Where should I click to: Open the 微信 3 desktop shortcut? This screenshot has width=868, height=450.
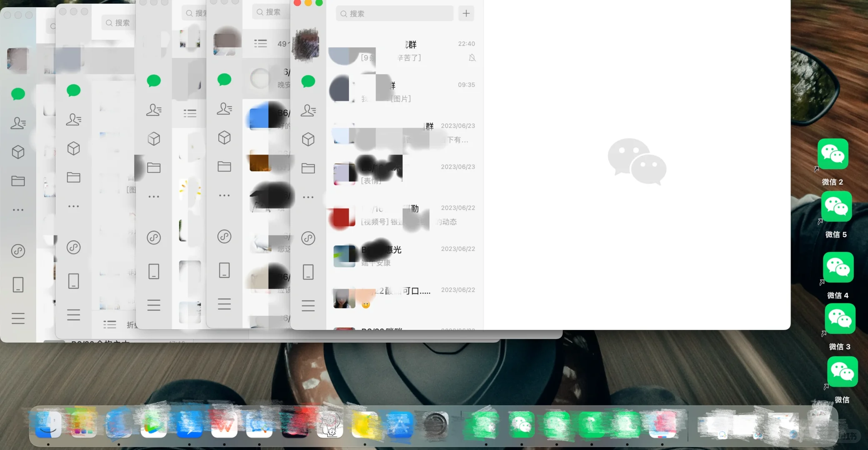click(x=840, y=319)
